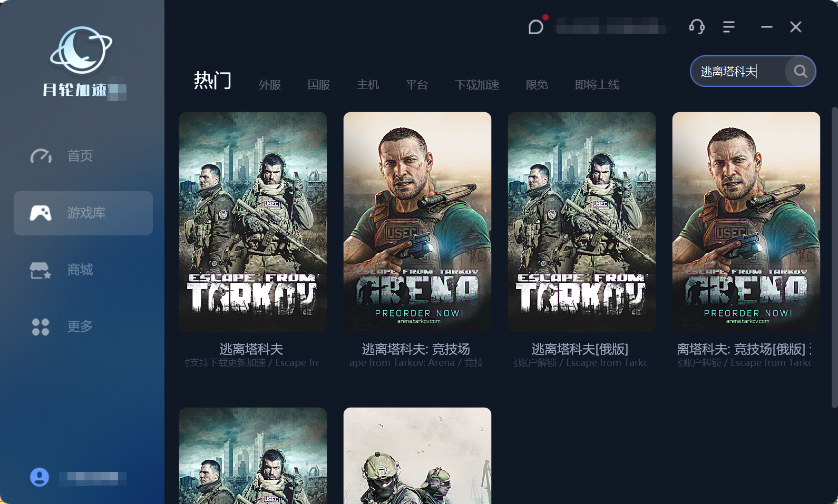Switch to the 外服 tab
Viewport: 838px width, 504px height.
[x=270, y=85]
